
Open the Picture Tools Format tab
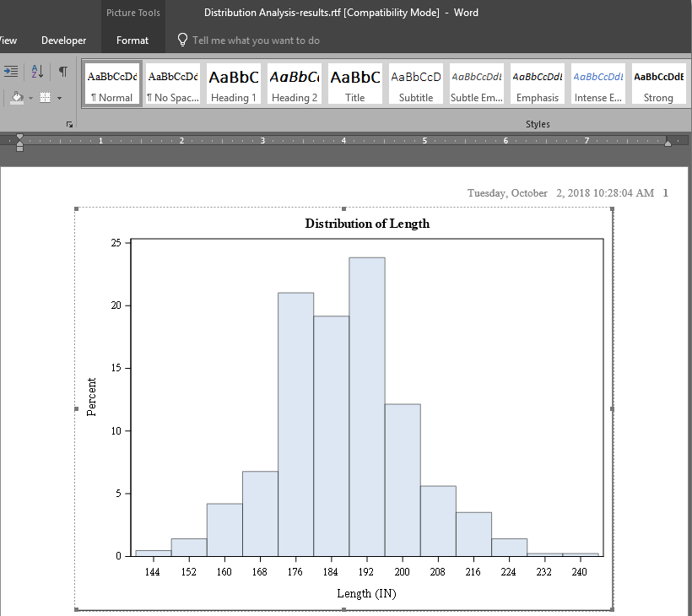[x=132, y=41]
